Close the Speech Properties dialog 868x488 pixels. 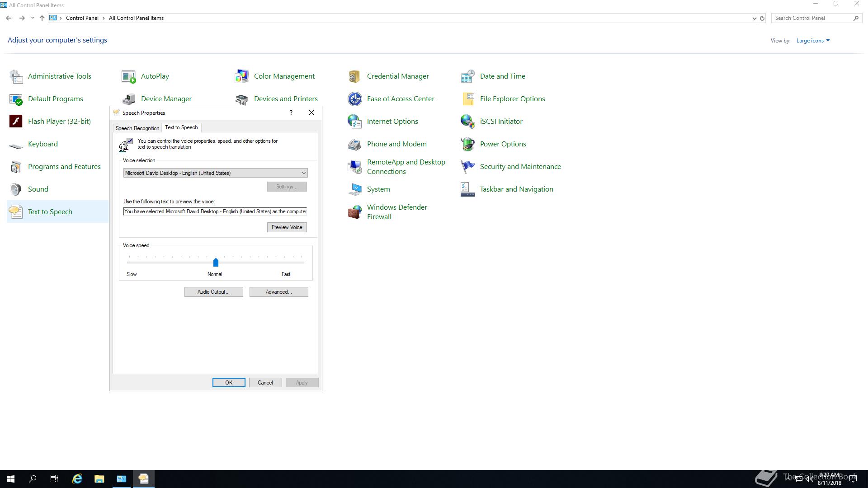pos(311,113)
